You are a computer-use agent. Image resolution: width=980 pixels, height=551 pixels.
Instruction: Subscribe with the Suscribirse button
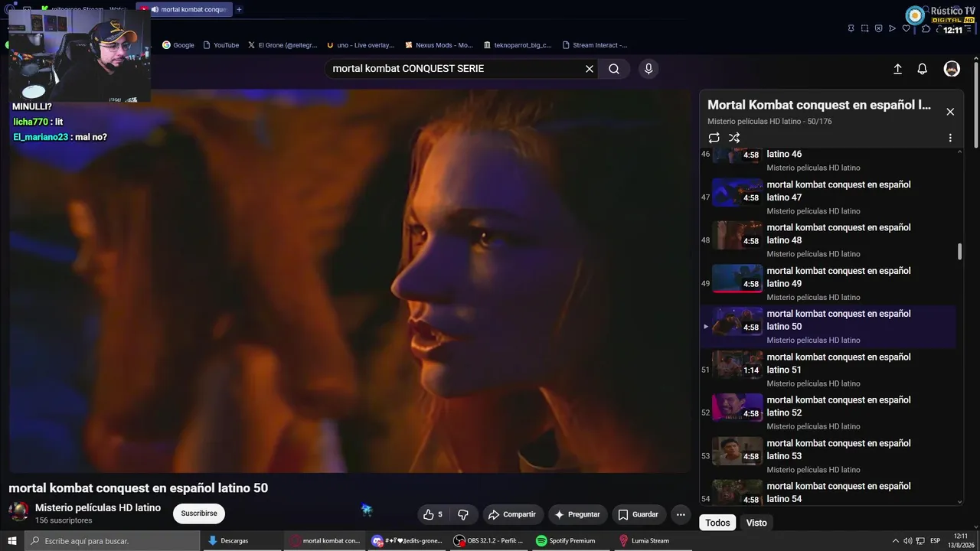click(x=199, y=514)
